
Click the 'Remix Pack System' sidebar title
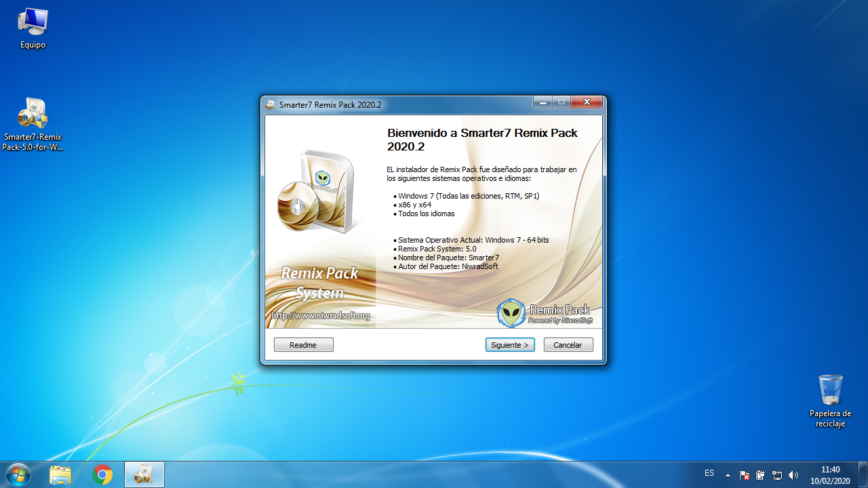(319, 283)
